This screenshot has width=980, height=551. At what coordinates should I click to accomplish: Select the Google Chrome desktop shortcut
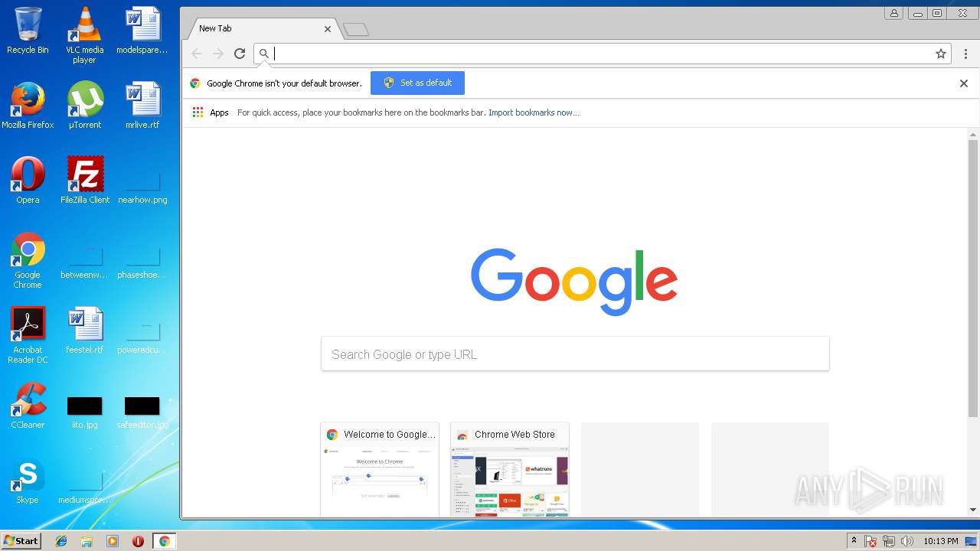point(28,260)
